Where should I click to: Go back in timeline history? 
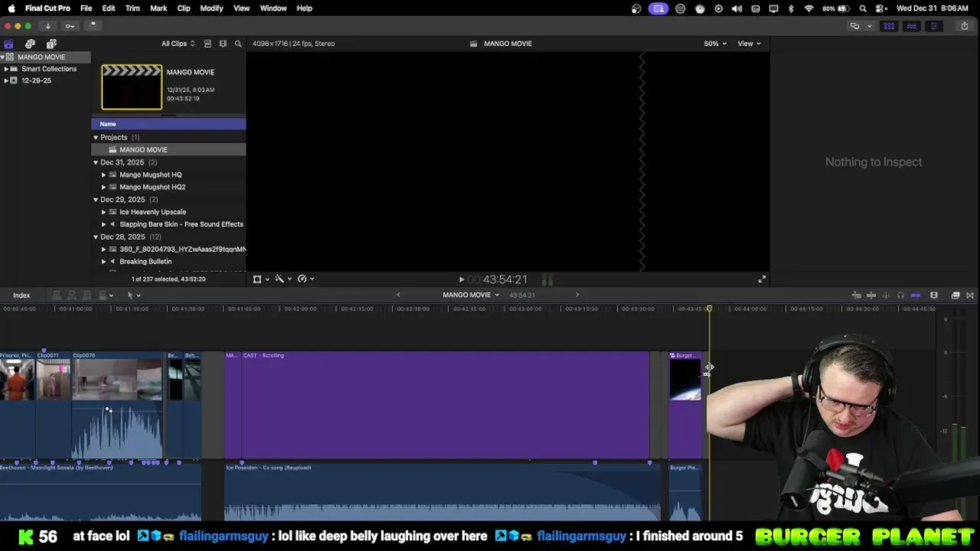tap(397, 295)
